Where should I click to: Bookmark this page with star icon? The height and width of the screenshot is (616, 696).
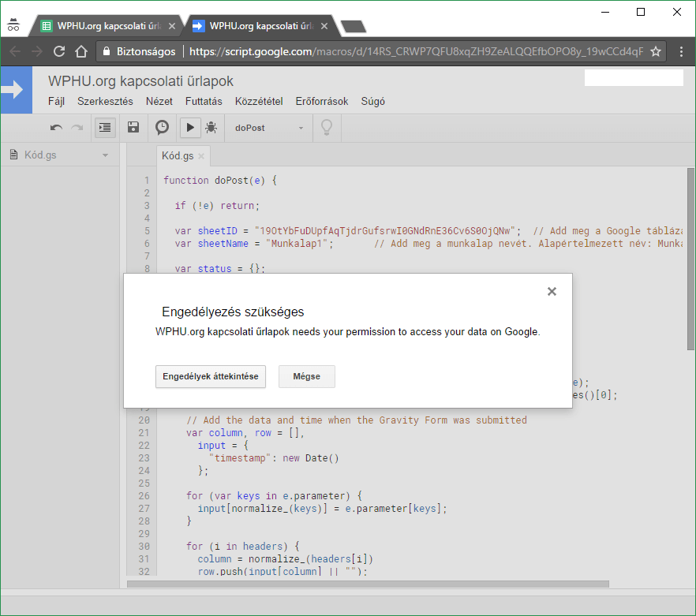655,51
